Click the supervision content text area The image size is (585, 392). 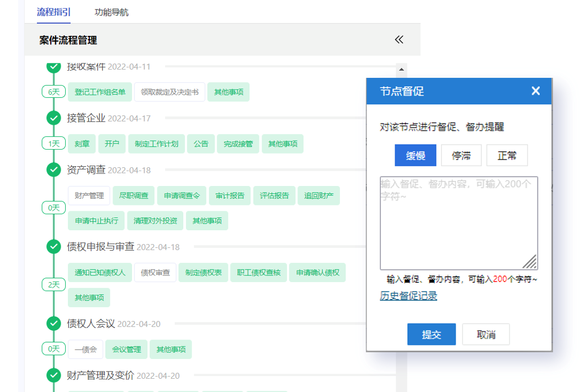pyautogui.click(x=458, y=224)
